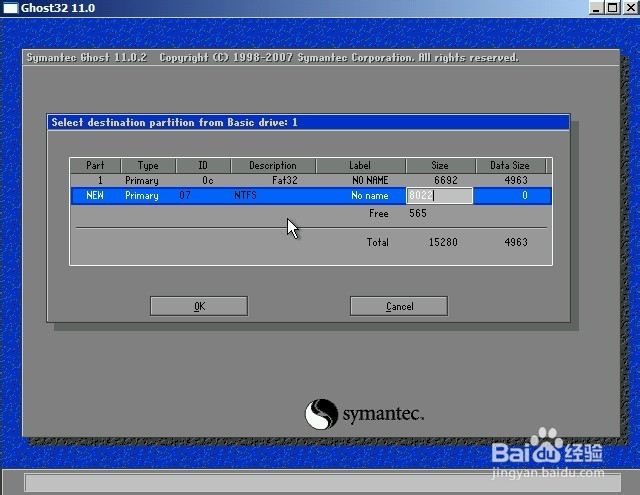Click the Symantec logo
640x495 pixels.
(x=364, y=414)
